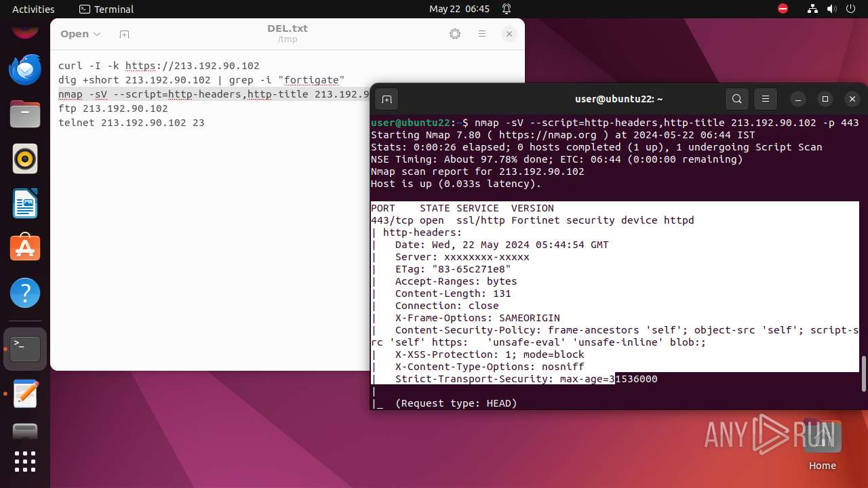The height and width of the screenshot is (488, 868).
Task: Click the NSE Timing progress line
Action: [557, 159]
